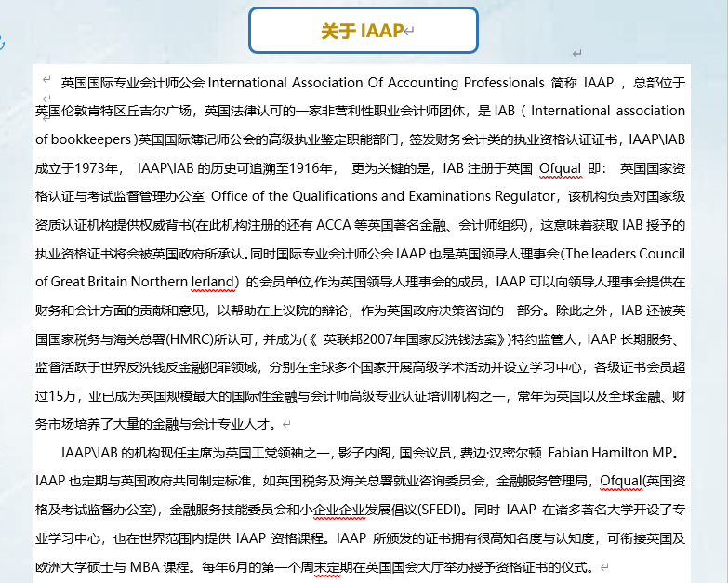
Task: Click the abbreviation (SFEDI)
Action: point(439,510)
